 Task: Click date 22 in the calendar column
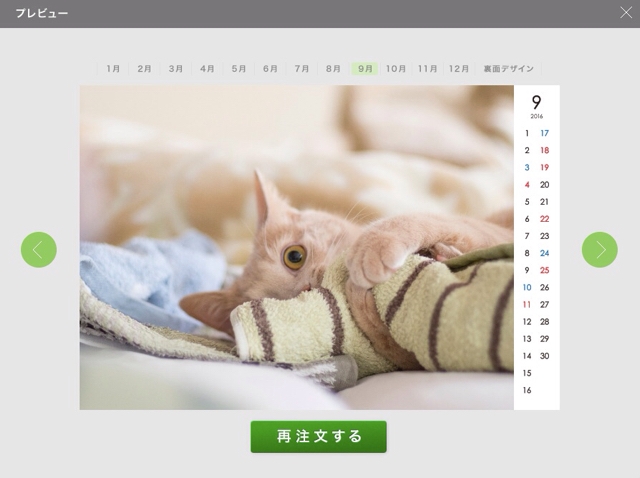point(544,219)
